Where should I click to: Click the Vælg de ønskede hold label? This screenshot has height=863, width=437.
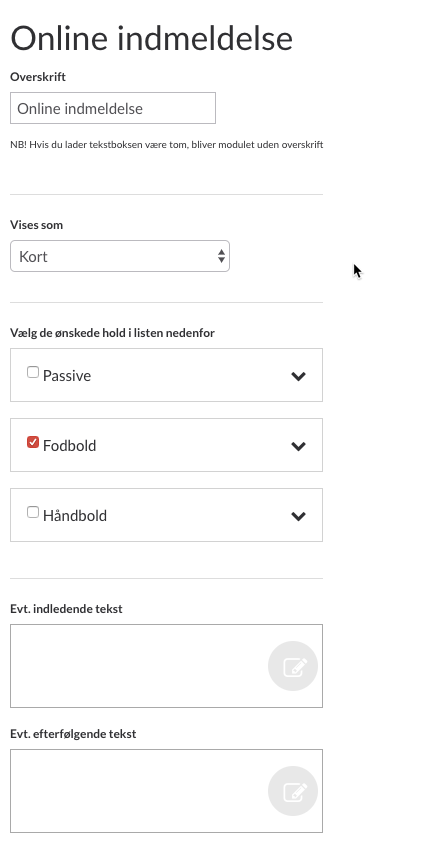tap(112, 332)
